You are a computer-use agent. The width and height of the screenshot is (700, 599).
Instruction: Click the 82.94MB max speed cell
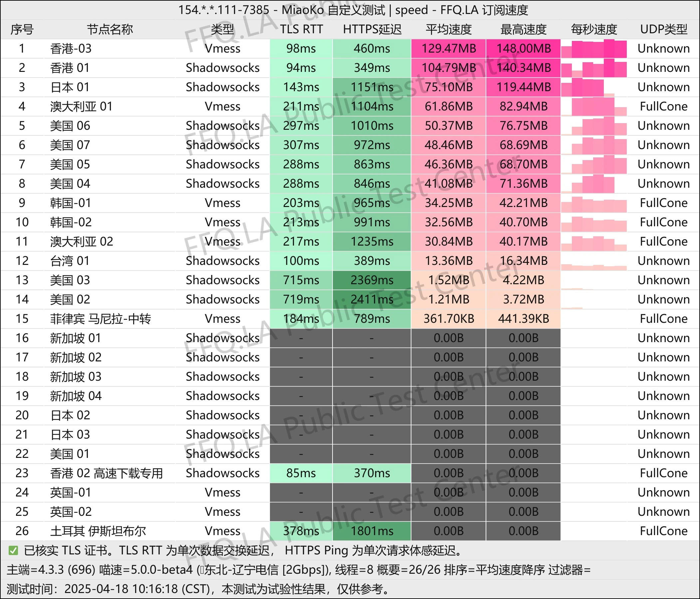(x=523, y=106)
